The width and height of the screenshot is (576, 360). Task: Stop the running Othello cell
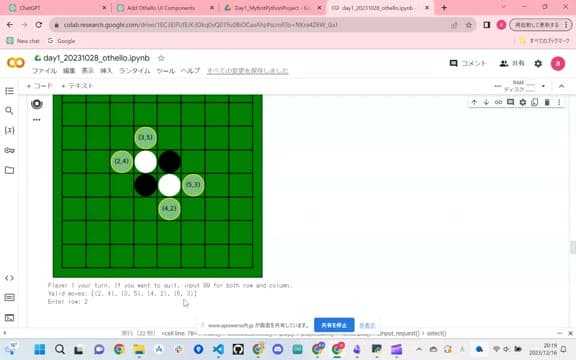[37, 104]
